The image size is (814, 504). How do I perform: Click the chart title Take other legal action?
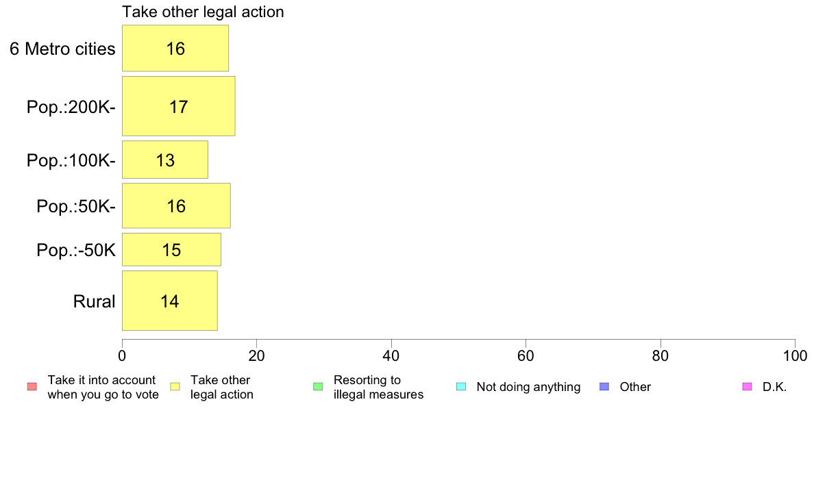tap(203, 12)
